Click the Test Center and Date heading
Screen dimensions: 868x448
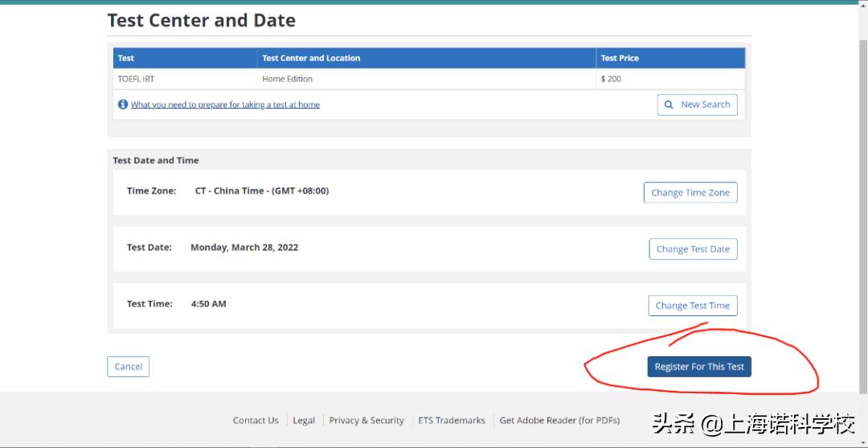[202, 20]
